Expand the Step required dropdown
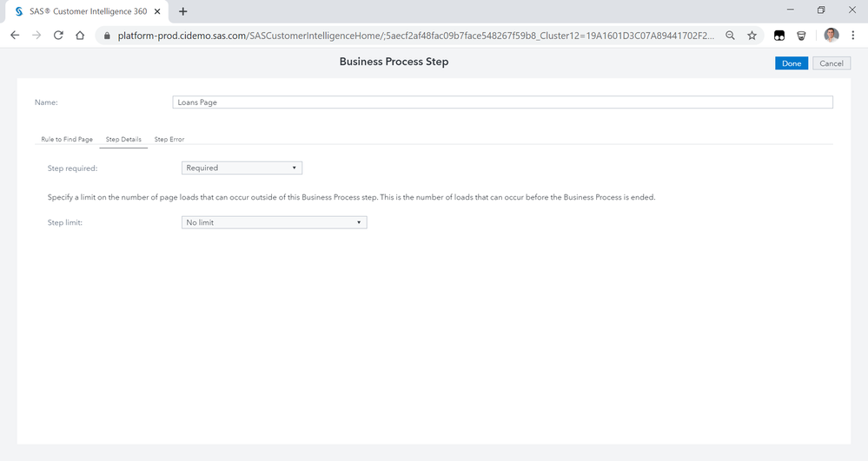Image resolution: width=868 pixels, height=461 pixels. [x=242, y=168]
